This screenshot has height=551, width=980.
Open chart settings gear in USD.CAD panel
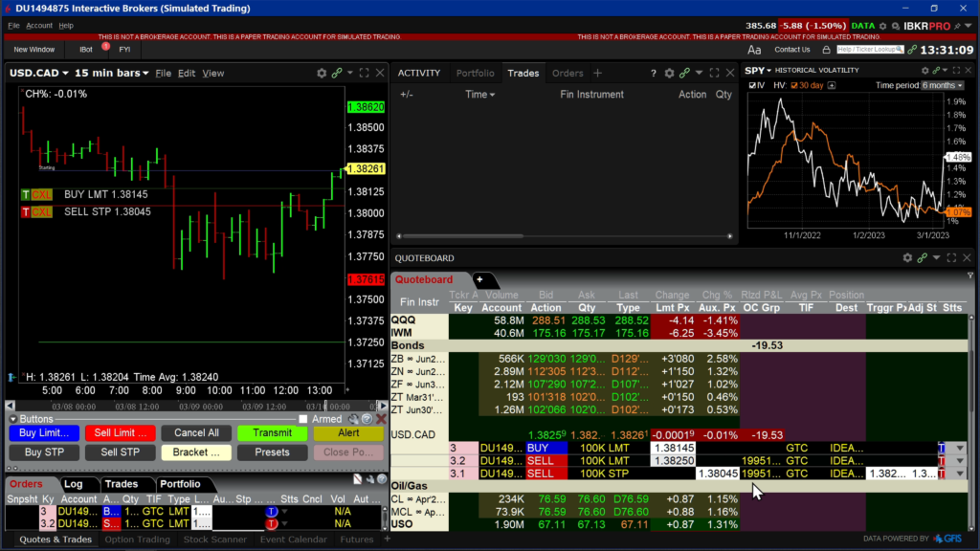(322, 73)
